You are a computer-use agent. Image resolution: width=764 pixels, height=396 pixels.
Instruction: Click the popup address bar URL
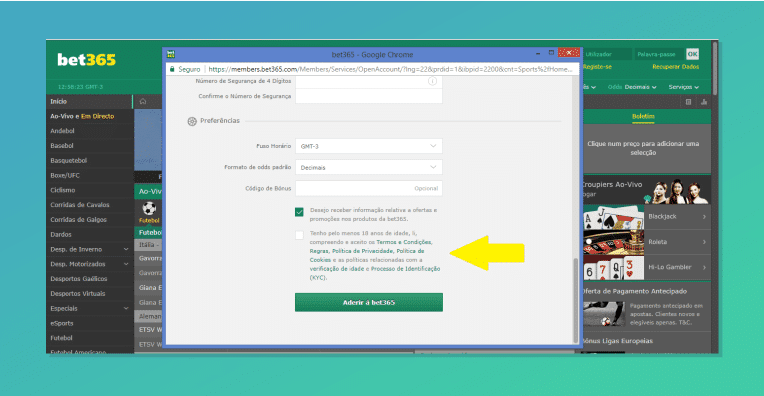[390, 69]
